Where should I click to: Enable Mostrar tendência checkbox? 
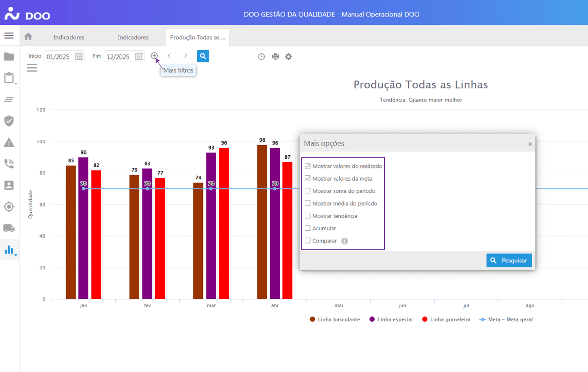(x=308, y=216)
